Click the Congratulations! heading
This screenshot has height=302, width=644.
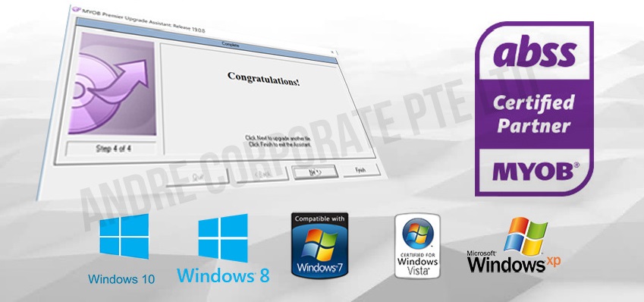[x=263, y=78]
